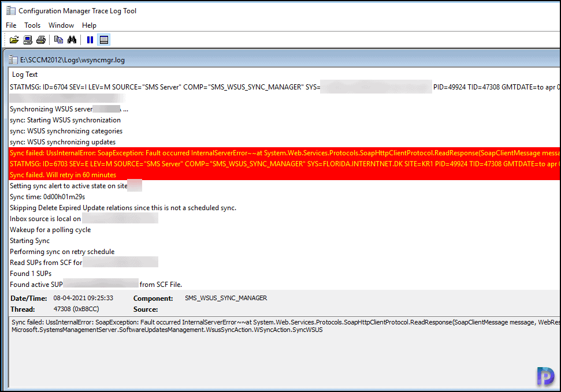Click the Open on Server toolbar icon
This screenshot has height=392, width=561.
pos(28,40)
